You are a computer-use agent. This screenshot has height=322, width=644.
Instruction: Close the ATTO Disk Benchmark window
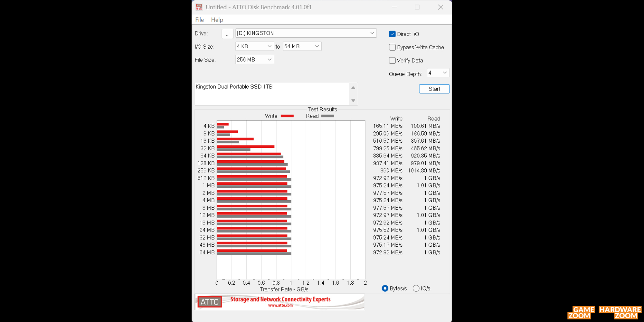440,7
